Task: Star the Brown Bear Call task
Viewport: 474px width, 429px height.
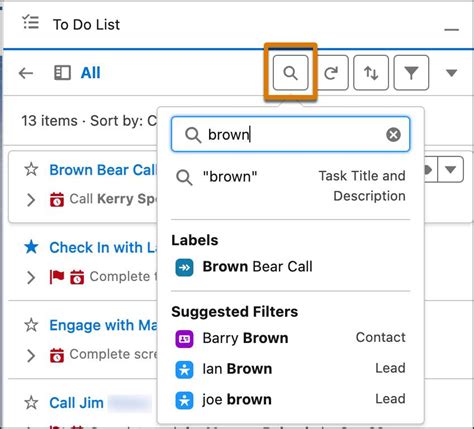Action: (x=31, y=169)
